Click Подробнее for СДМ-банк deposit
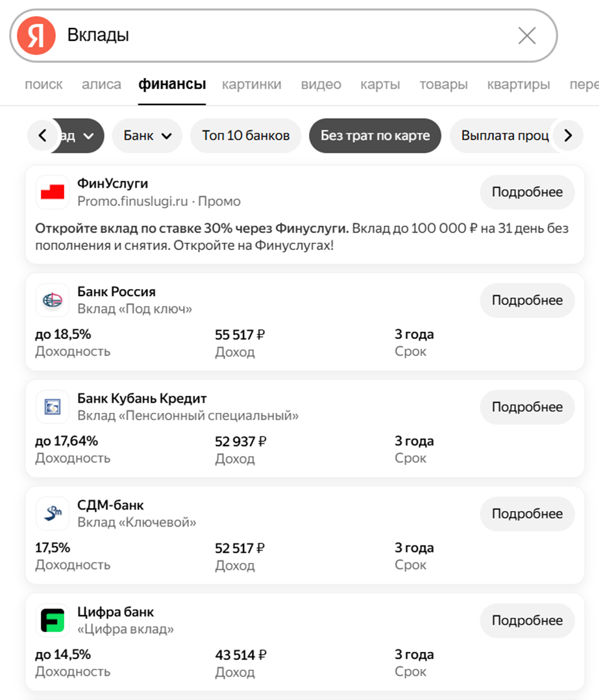 click(527, 514)
